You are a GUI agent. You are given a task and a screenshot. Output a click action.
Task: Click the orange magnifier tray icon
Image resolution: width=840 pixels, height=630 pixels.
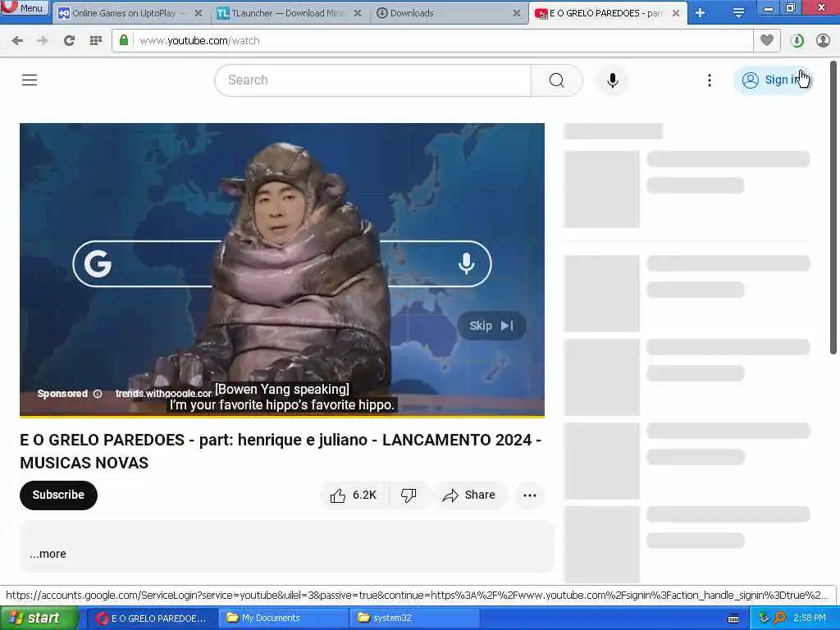tap(780, 619)
